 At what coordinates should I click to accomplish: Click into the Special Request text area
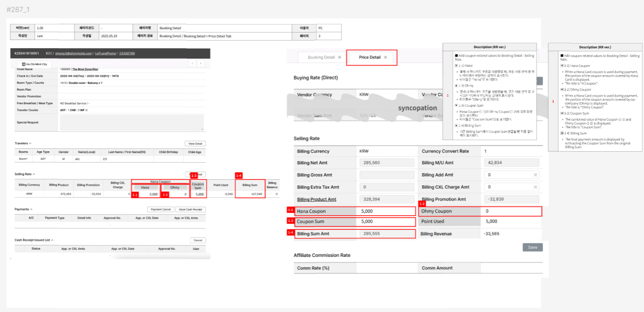click(x=131, y=122)
